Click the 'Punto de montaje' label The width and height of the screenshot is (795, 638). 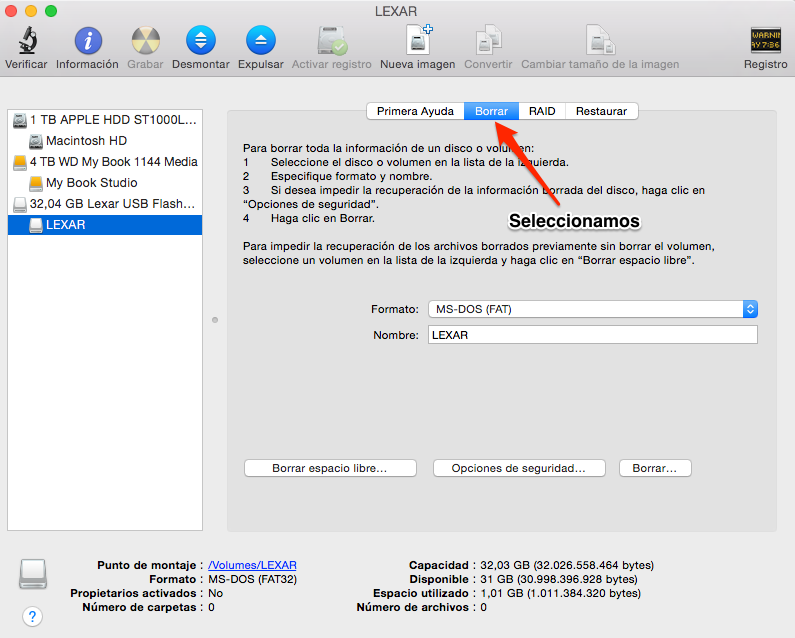[147, 565]
